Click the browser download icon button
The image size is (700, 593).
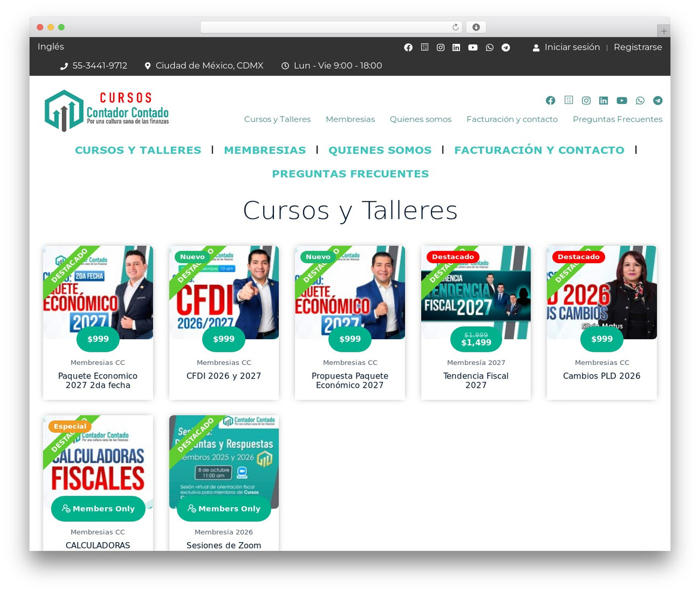[x=476, y=27]
